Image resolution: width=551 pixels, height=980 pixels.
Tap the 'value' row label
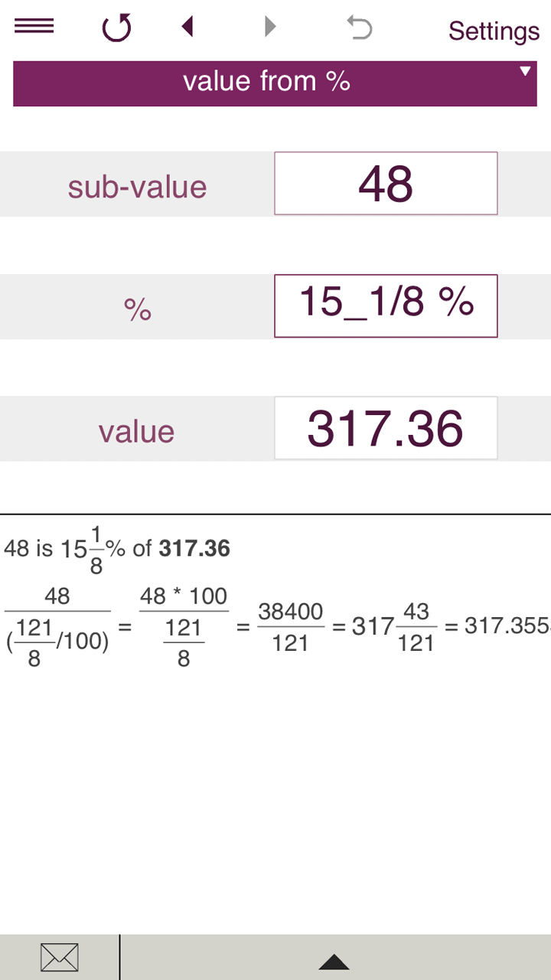pyautogui.click(x=137, y=432)
